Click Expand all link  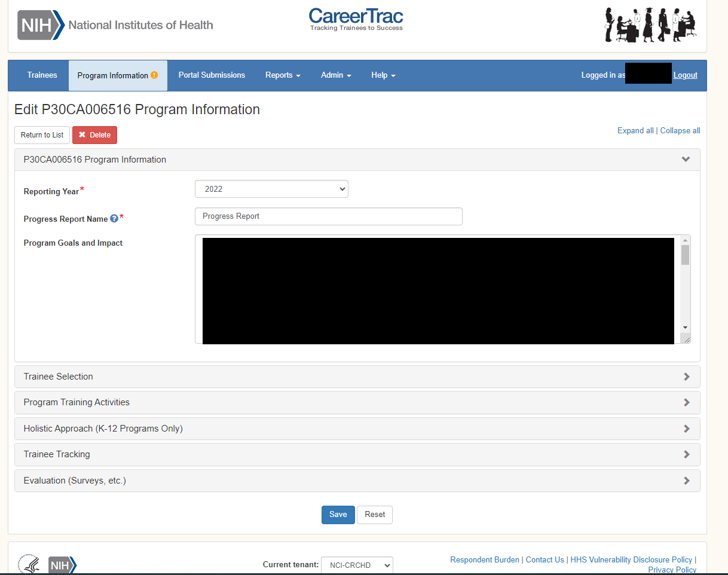(635, 131)
